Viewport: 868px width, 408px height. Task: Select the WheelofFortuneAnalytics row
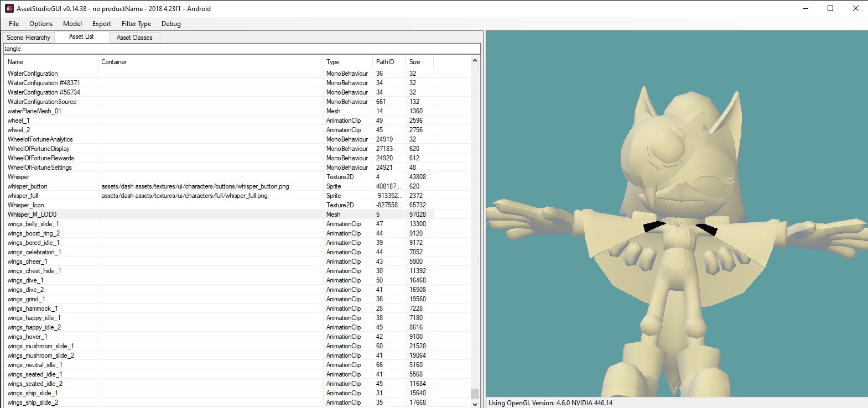pyautogui.click(x=238, y=139)
